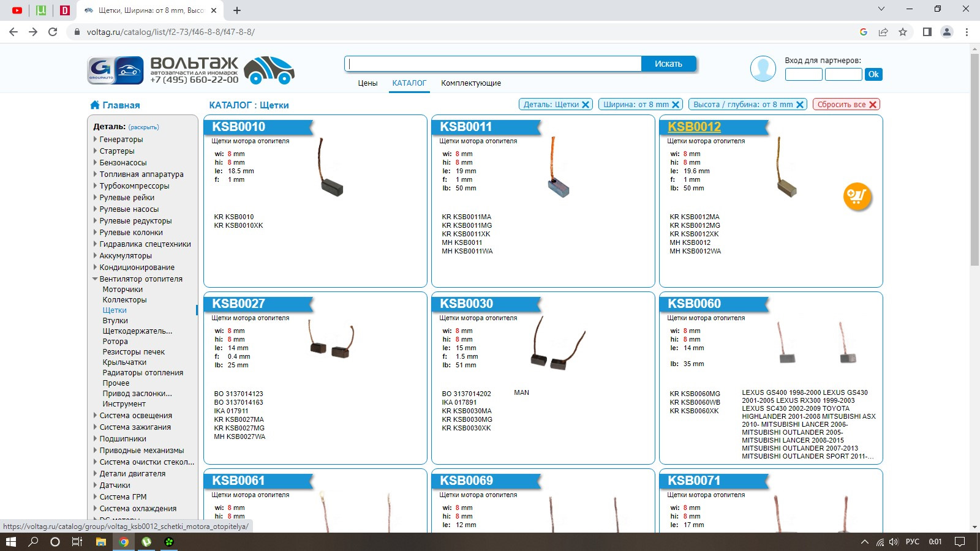Click the Google icon in address bar
The width and height of the screenshot is (980, 551).
(x=864, y=32)
